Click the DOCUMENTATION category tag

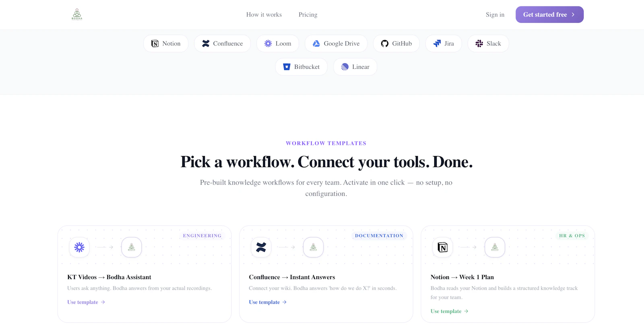[x=379, y=236]
